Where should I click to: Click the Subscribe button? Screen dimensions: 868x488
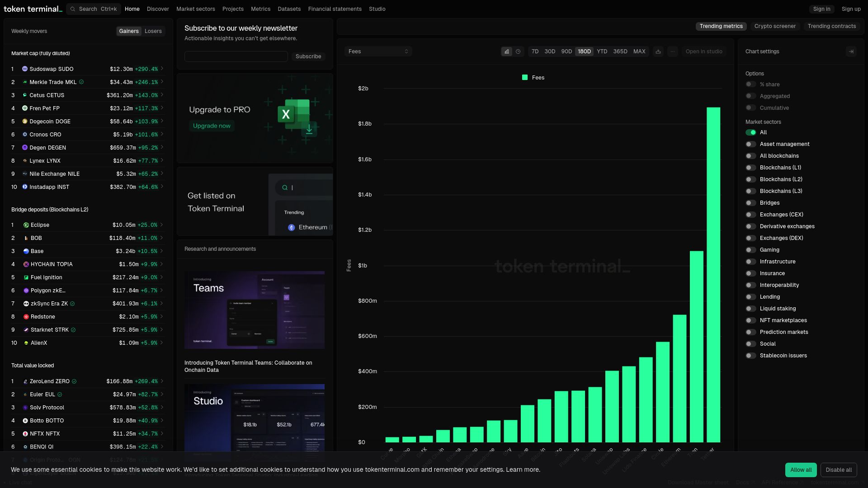(308, 56)
